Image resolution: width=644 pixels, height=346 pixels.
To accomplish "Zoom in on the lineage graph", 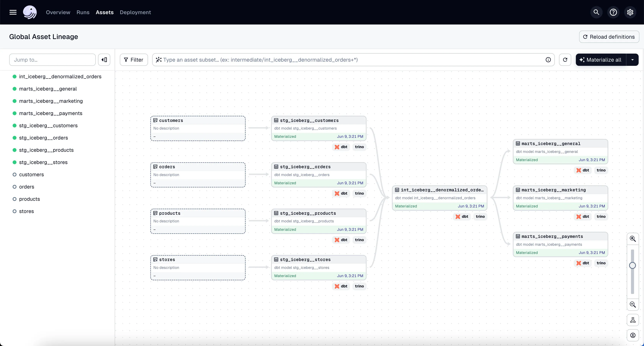I will pyautogui.click(x=633, y=239).
